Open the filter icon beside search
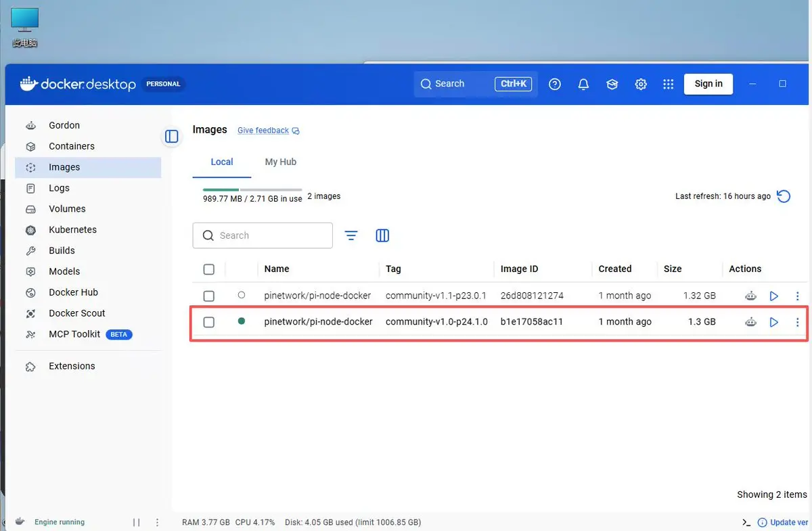 click(351, 235)
